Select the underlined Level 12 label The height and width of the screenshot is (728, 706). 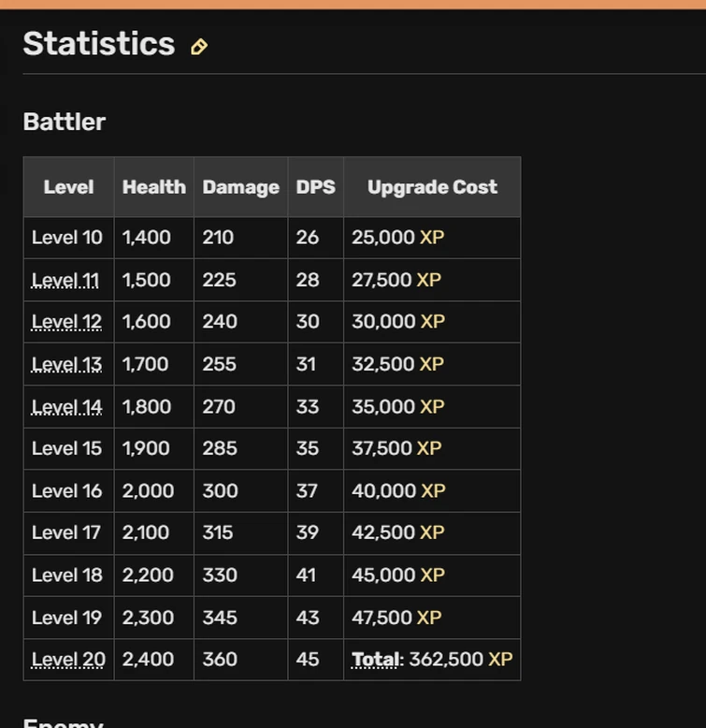coord(66,322)
